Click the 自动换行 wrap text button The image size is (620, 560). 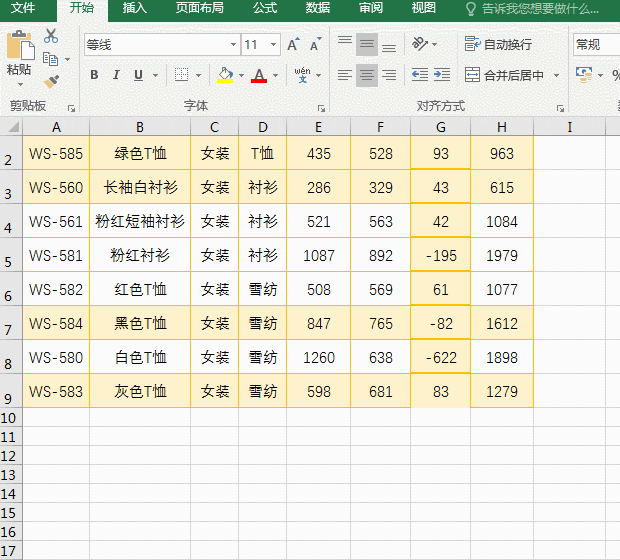[498, 44]
